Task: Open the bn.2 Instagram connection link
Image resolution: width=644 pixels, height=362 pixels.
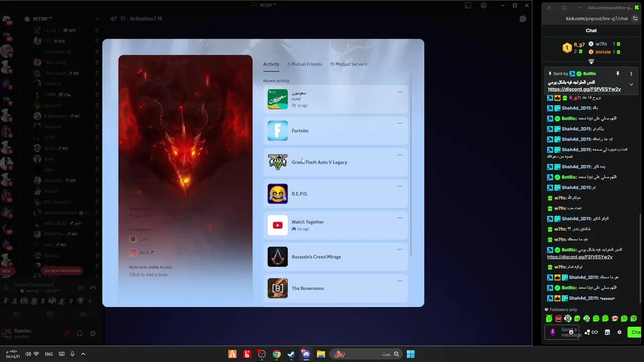Action: pos(147,252)
